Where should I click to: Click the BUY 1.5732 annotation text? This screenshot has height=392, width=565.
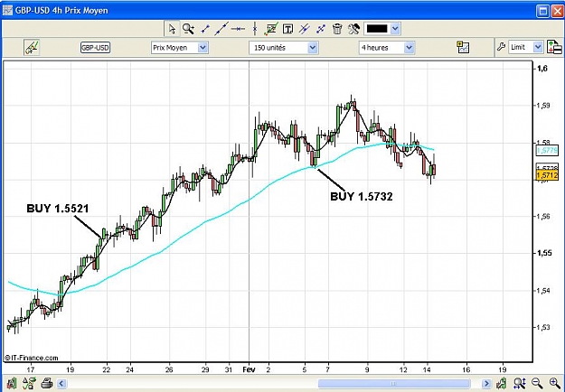[x=362, y=197]
